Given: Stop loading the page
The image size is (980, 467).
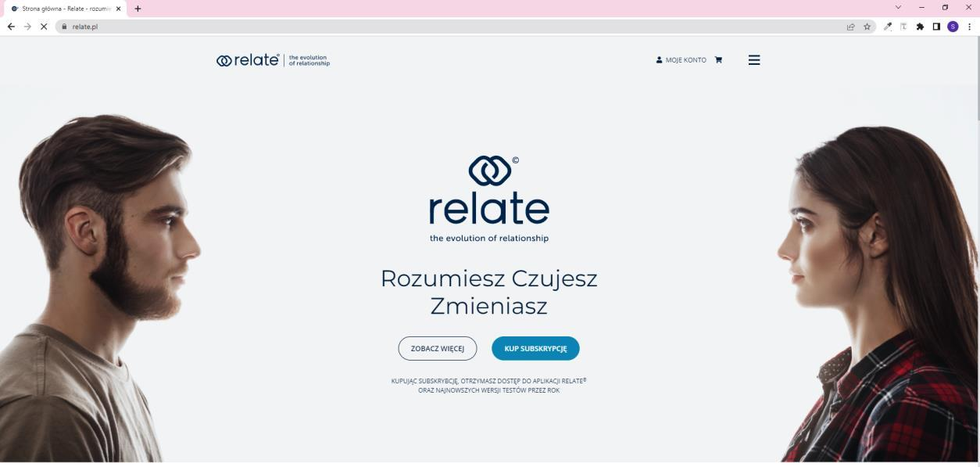Looking at the screenshot, I should click(x=44, y=26).
